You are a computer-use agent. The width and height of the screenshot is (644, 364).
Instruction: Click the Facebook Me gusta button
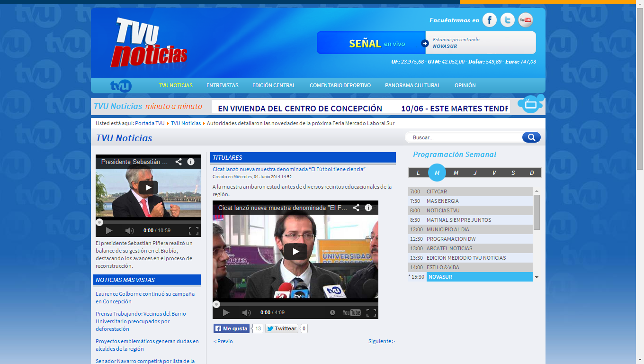pos(232,328)
